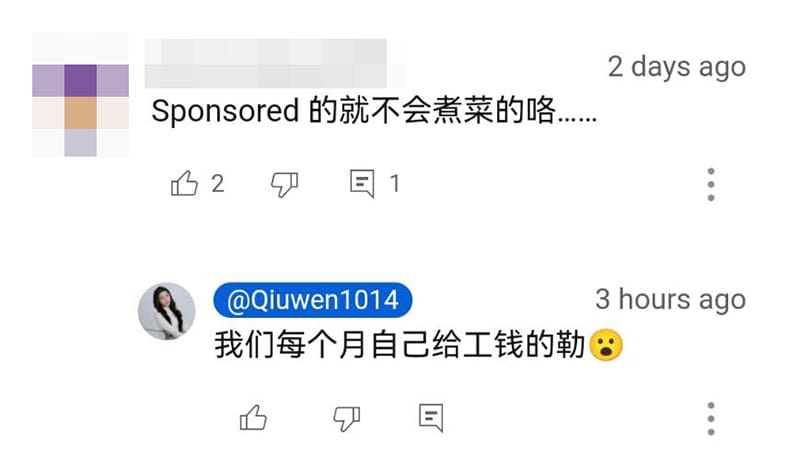Select the comment text starting with "Sponsored"
Screen dimensions: 800x469
374,110
